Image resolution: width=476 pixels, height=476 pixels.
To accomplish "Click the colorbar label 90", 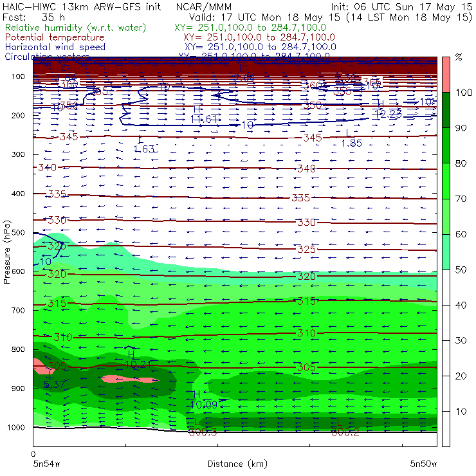I will [461, 128].
